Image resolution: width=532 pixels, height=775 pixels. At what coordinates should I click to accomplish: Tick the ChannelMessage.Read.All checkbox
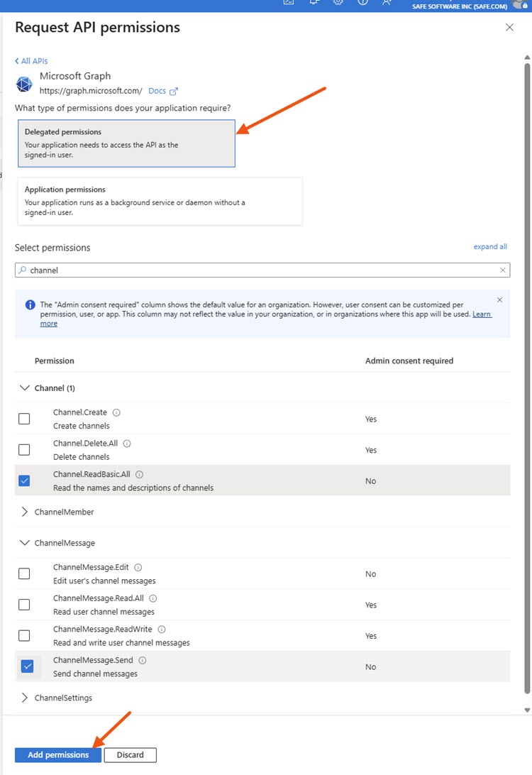click(24, 605)
